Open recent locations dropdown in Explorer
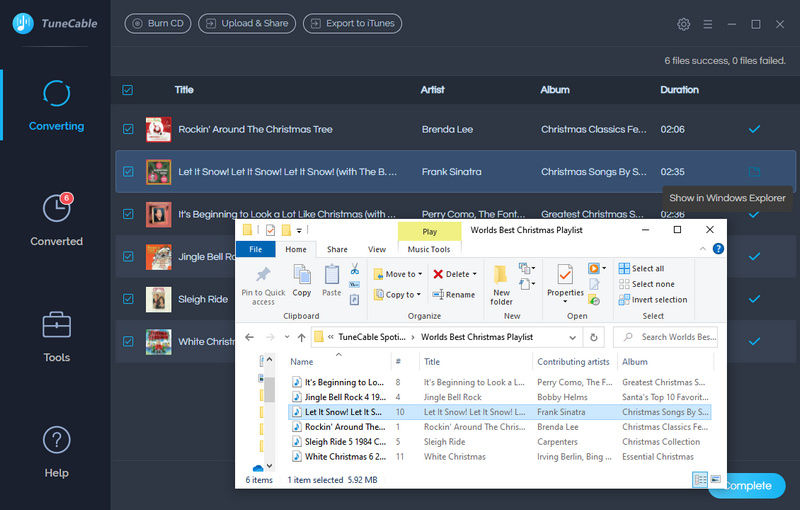 [x=287, y=337]
